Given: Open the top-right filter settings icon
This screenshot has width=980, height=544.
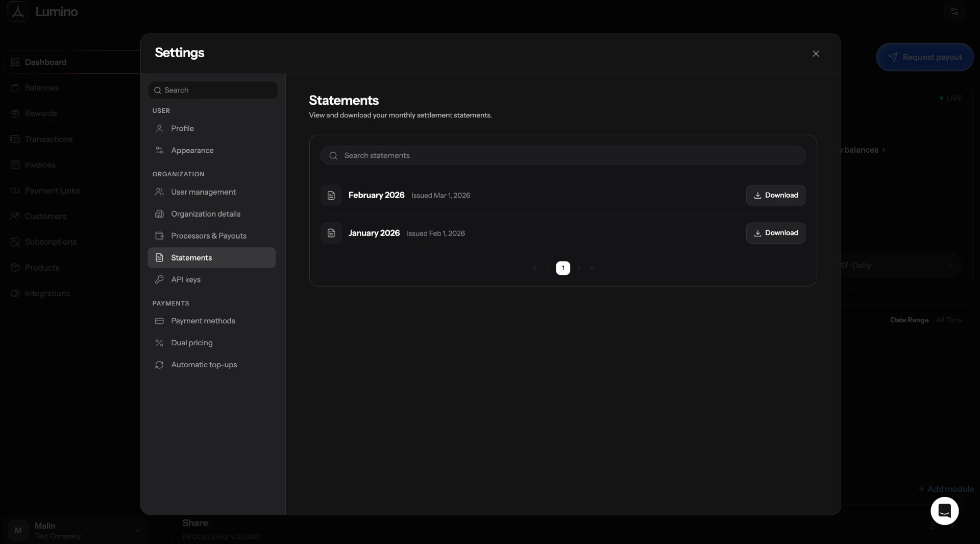Looking at the screenshot, I should click(954, 11).
